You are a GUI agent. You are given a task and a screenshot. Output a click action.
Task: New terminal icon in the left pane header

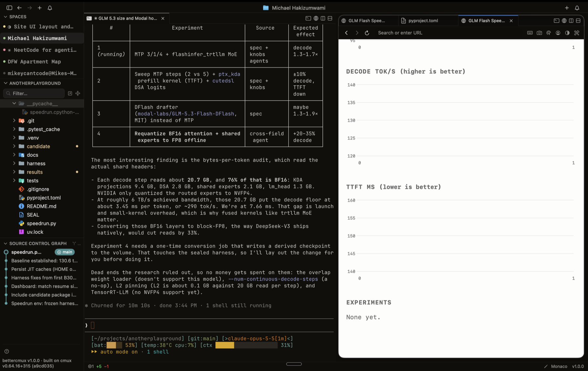tap(308, 18)
